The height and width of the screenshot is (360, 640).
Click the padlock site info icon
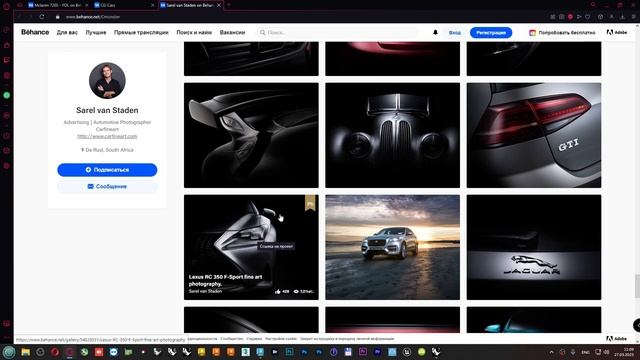click(58, 17)
